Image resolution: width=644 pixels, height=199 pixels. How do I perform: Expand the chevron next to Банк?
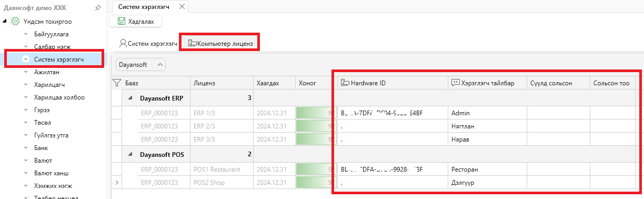point(25,147)
